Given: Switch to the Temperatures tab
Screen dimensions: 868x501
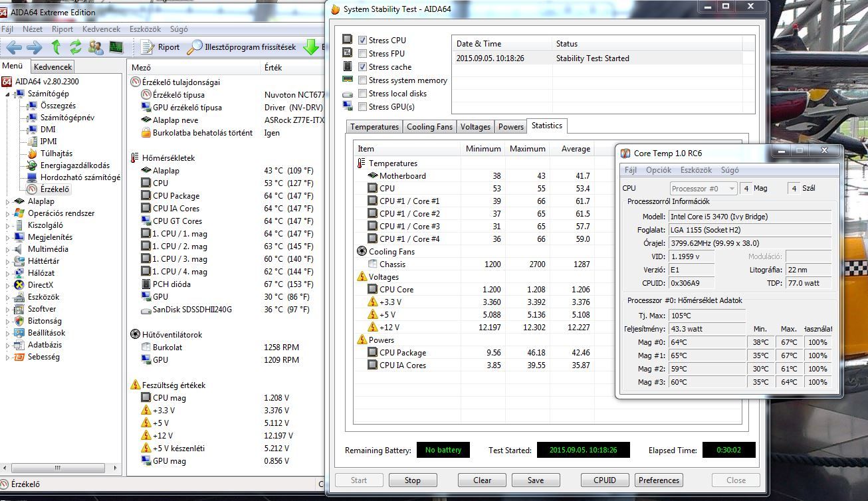Looking at the screenshot, I should click(375, 127).
